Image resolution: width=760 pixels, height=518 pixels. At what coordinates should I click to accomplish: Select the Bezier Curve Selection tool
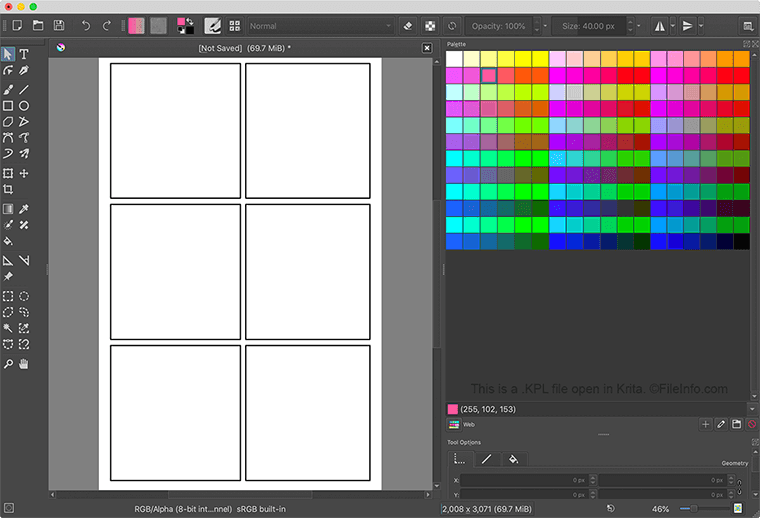pos(8,344)
